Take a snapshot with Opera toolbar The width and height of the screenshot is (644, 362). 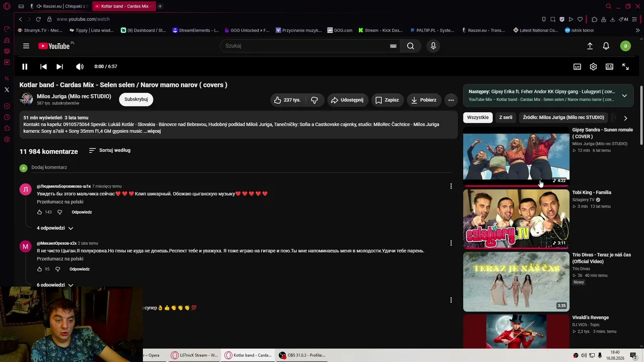pyautogui.click(x=553, y=19)
